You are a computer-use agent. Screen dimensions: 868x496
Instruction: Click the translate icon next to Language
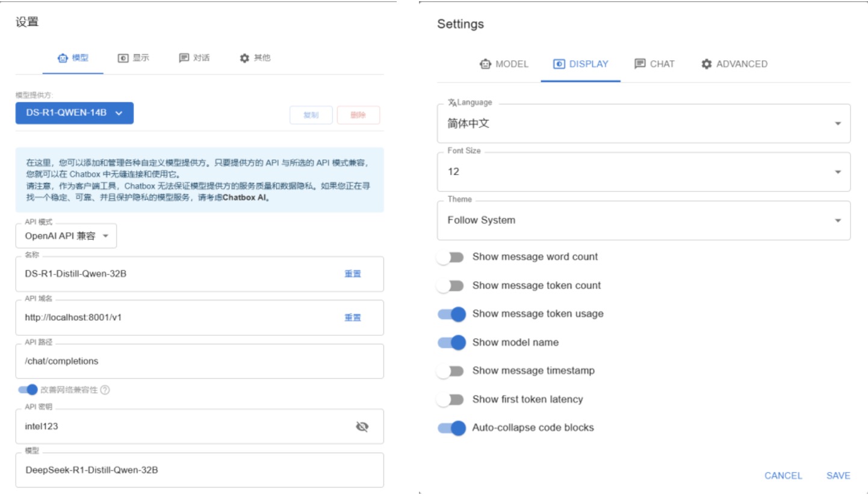453,103
